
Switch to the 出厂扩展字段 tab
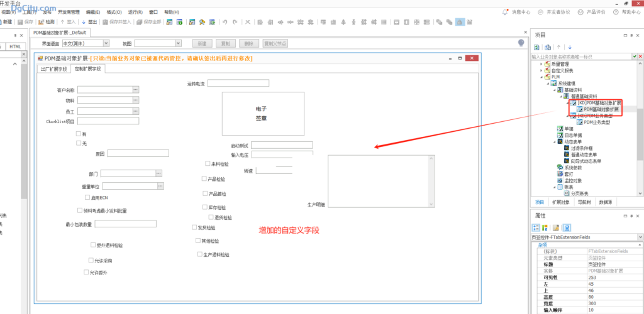(x=53, y=69)
